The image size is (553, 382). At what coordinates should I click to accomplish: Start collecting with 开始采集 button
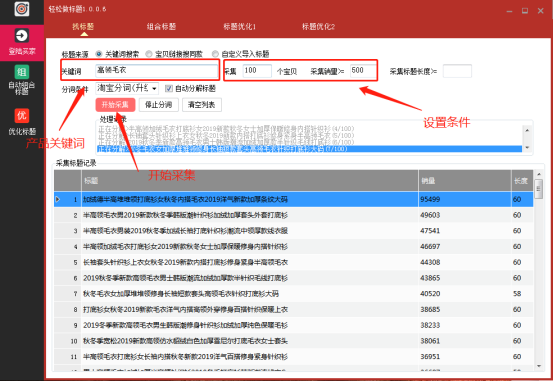pyautogui.click(x=115, y=105)
